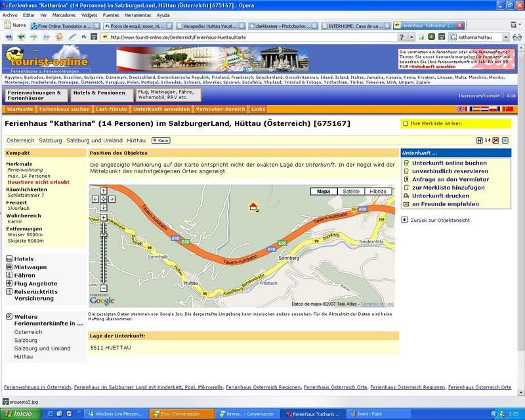This screenshot has height=420, width=525.
Task: Click Flug Angebote sidebar link
Action: pos(35,283)
